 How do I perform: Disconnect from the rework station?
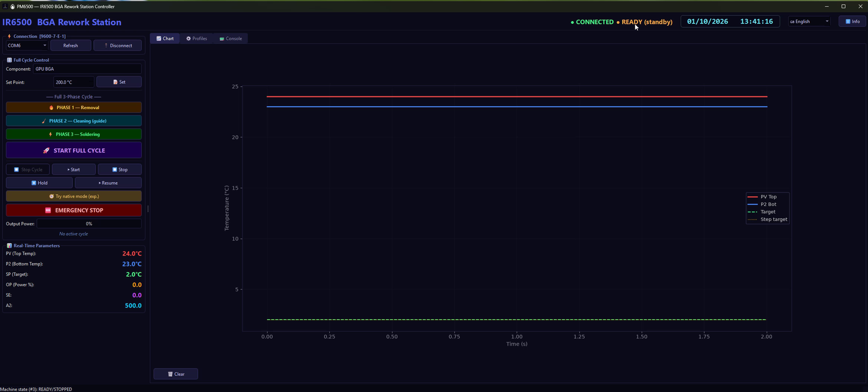(118, 46)
